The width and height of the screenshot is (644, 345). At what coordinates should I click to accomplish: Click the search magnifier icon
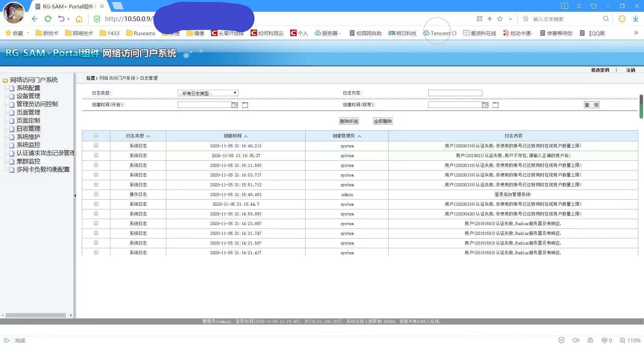606,19
